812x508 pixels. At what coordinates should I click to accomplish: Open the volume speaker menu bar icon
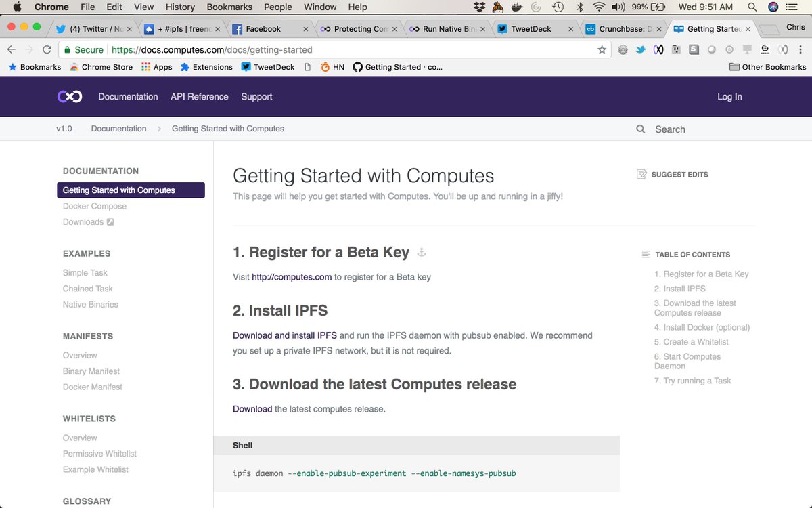pos(618,7)
